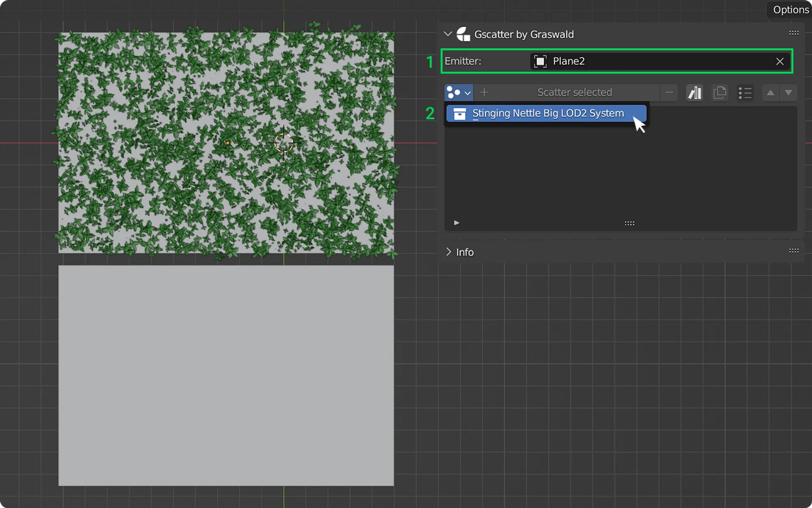The width and height of the screenshot is (812, 508).
Task: Click the plus add scatter button
Action: tap(484, 93)
